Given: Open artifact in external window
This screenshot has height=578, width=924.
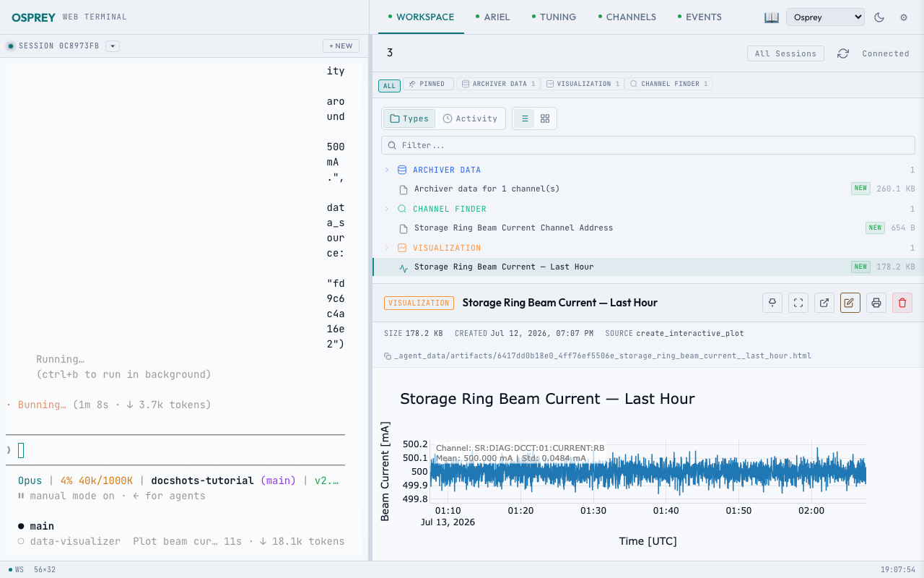Looking at the screenshot, I should click(824, 303).
